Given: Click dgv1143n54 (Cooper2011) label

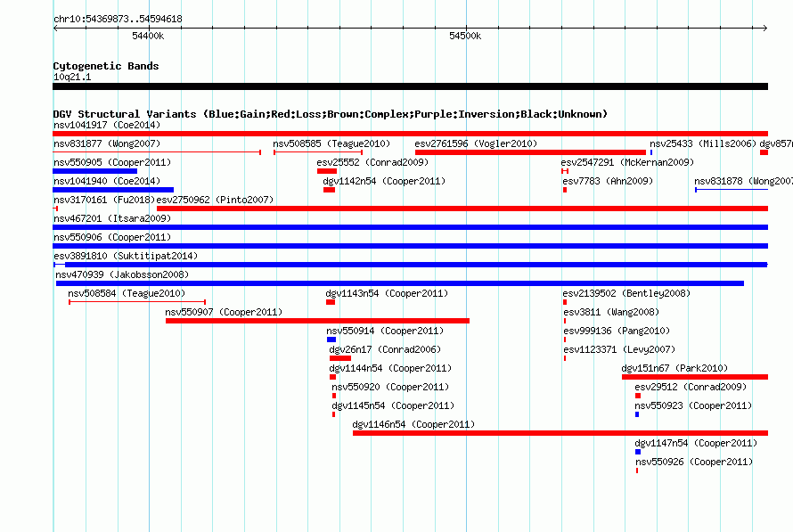Looking at the screenshot, I should (x=387, y=293).
